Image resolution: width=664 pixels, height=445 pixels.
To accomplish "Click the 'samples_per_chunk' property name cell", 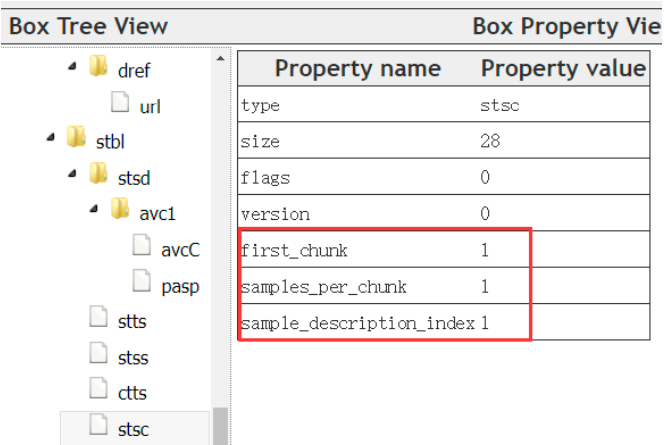I will point(324,287).
